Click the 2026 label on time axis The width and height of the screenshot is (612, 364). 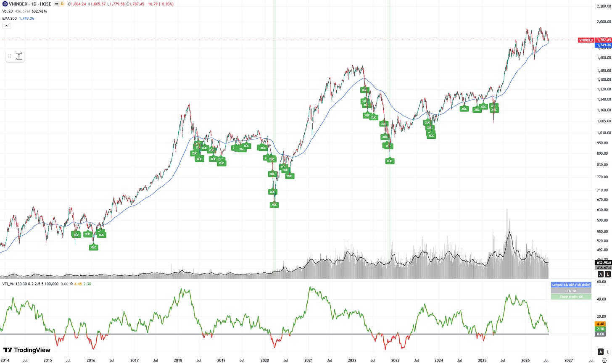pos(525,360)
